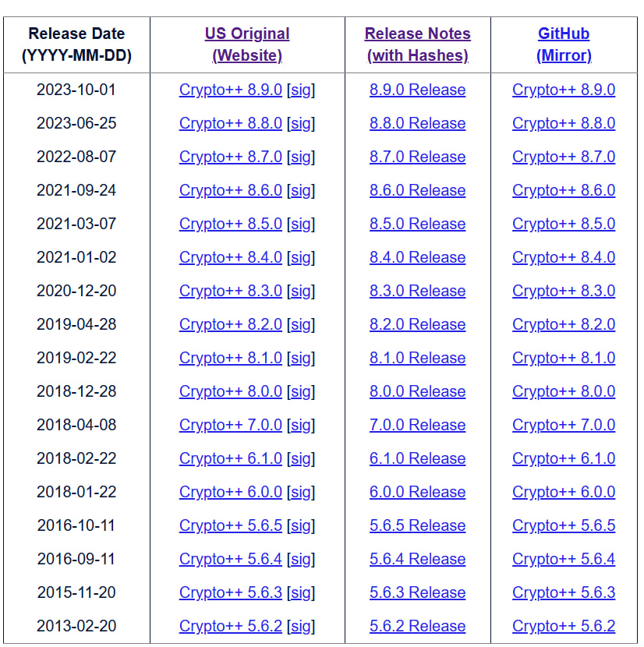The height and width of the screenshot is (647, 644).
Task: Open Crypto++ 8.2.0 GitHub mirror link
Action: [x=563, y=324]
